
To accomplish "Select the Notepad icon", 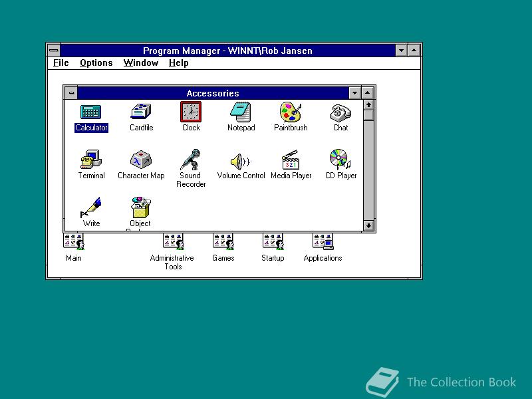I will tap(241, 112).
